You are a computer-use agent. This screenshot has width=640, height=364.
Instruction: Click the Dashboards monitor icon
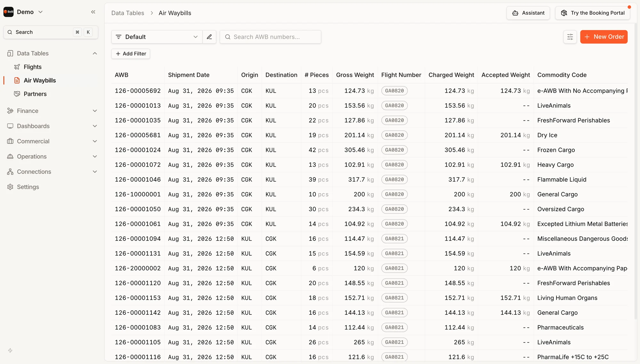pos(10,126)
